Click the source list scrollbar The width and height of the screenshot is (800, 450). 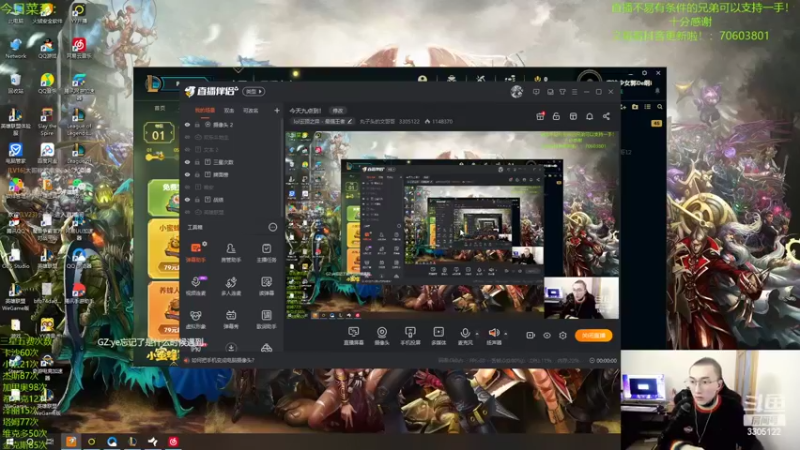(282, 168)
